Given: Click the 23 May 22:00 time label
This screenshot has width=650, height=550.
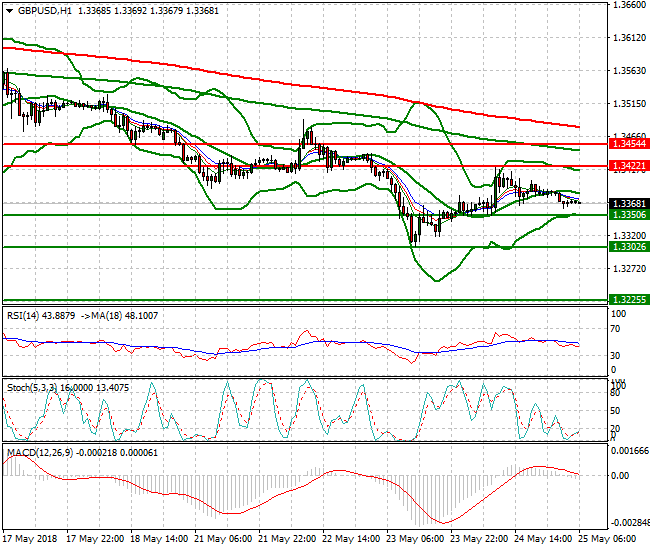Looking at the screenshot, I should [479, 539].
